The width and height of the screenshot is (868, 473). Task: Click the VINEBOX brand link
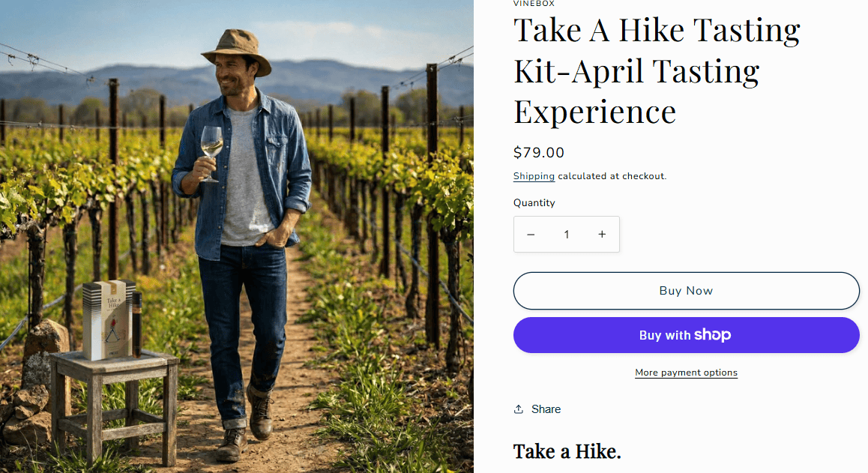tap(533, 4)
